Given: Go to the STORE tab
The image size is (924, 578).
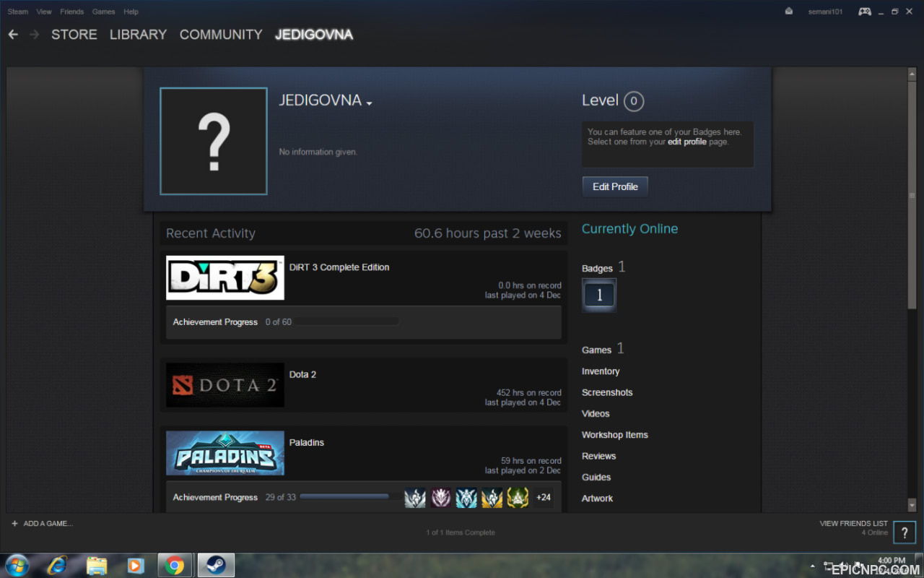Looking at the screenshot, I should (74, 34).
